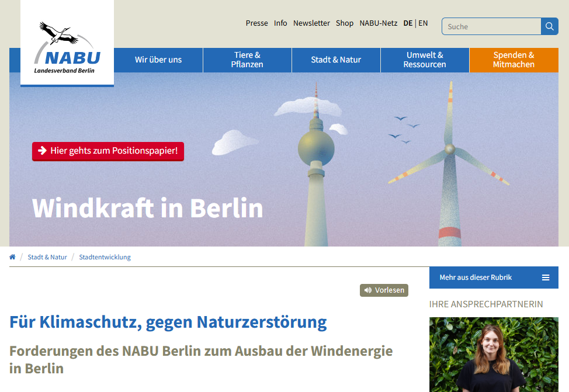The width and height of the screenshot is (569, 392).
Task: Switch language to EN
Action: [x=423, y=23]
